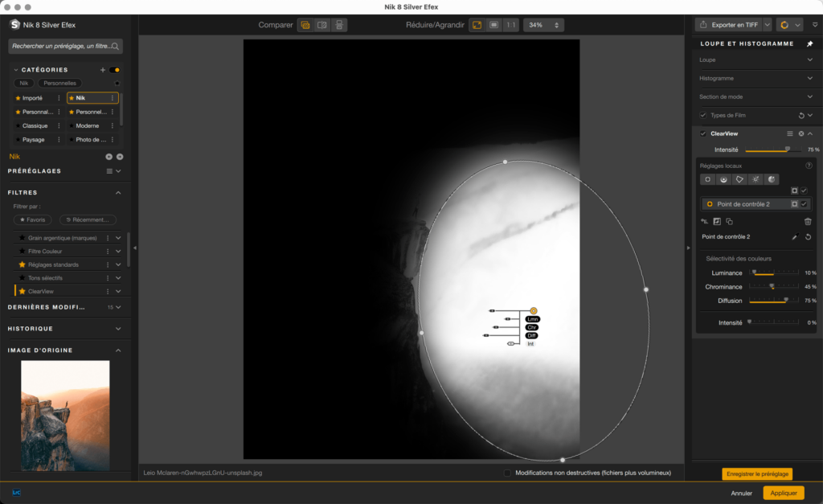This screenshot has width=823, height=504.
Task: Open ClearView presets menu icon
Action: pos(790,133)
